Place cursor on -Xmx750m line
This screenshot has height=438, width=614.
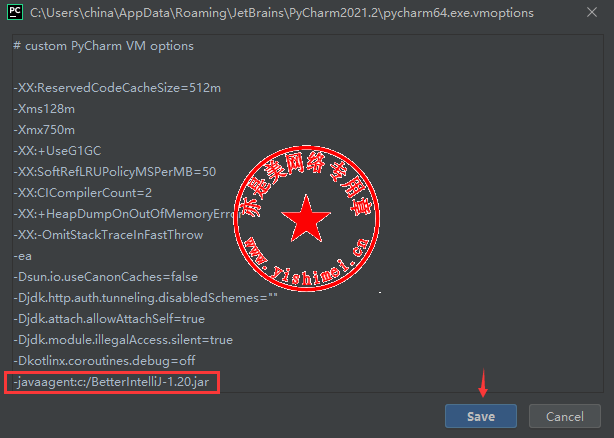[44, 130]
